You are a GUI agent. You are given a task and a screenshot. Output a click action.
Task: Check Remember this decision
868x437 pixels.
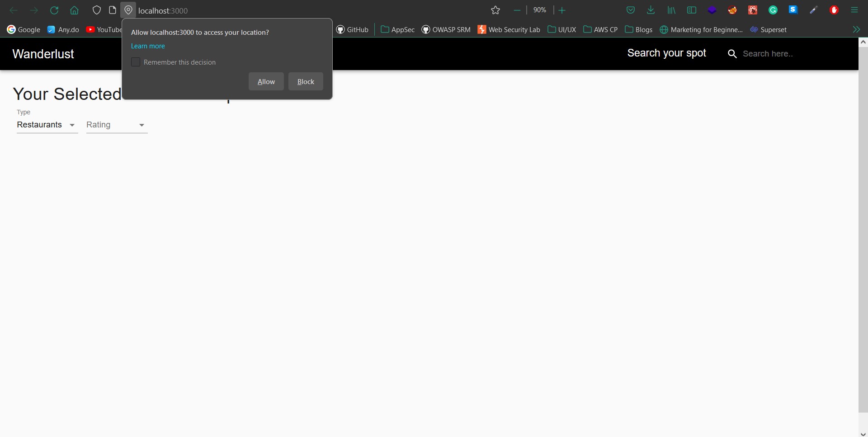click(x=136, y=62)
